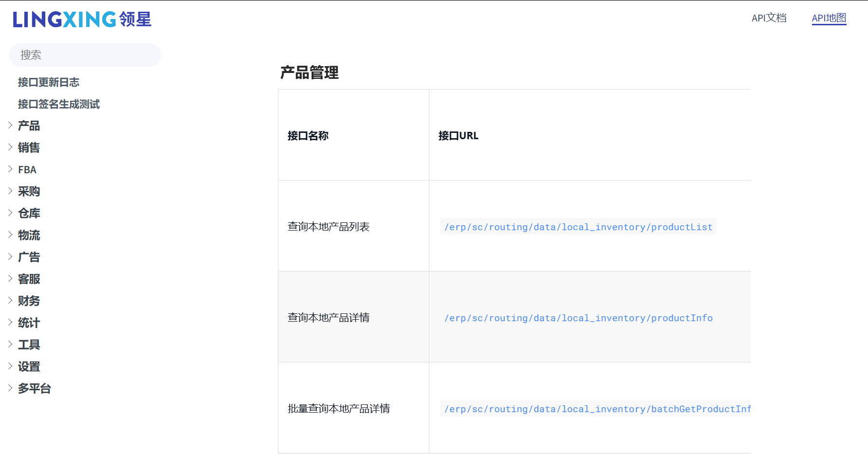Select 财务 in the sidebar tree
868x454 pixels.
(x=29, y=301)
